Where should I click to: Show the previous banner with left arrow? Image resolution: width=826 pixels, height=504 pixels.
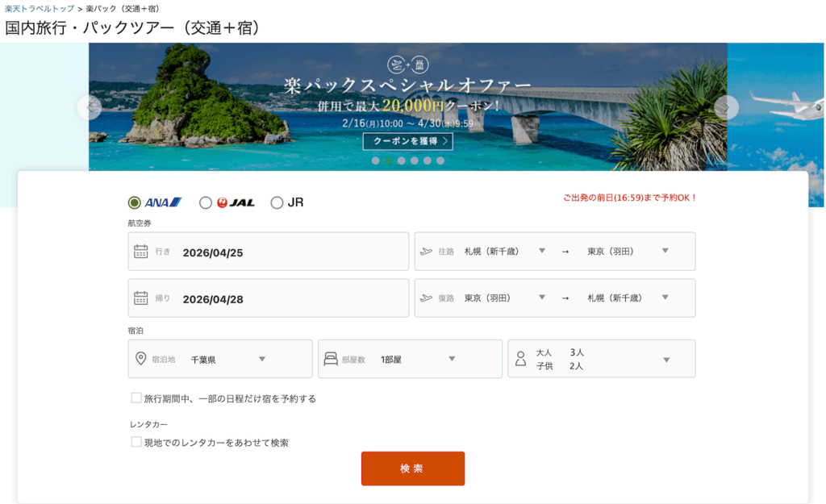[90, 107]
